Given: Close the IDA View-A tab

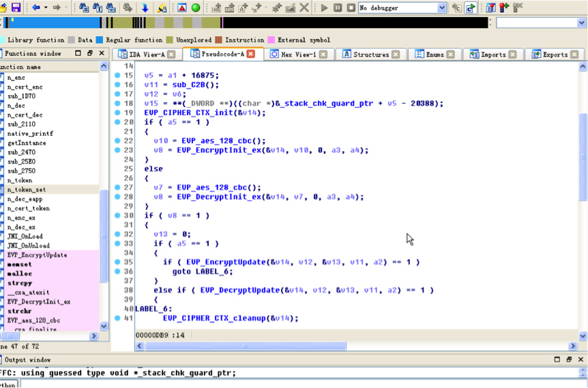Looking at the screenshot, I should coord(171,55).
